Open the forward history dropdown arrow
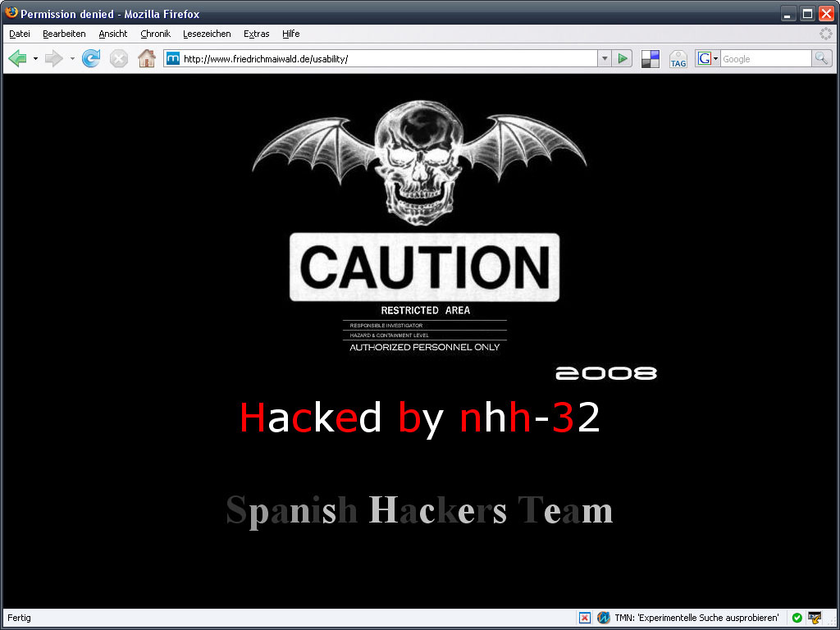 [x=72, y=58]
